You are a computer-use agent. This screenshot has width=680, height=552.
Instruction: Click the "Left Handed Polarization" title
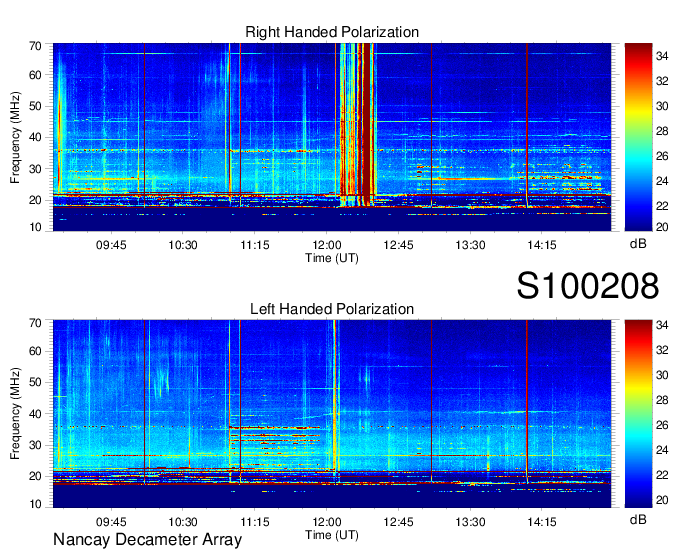[x=332, y=309]
